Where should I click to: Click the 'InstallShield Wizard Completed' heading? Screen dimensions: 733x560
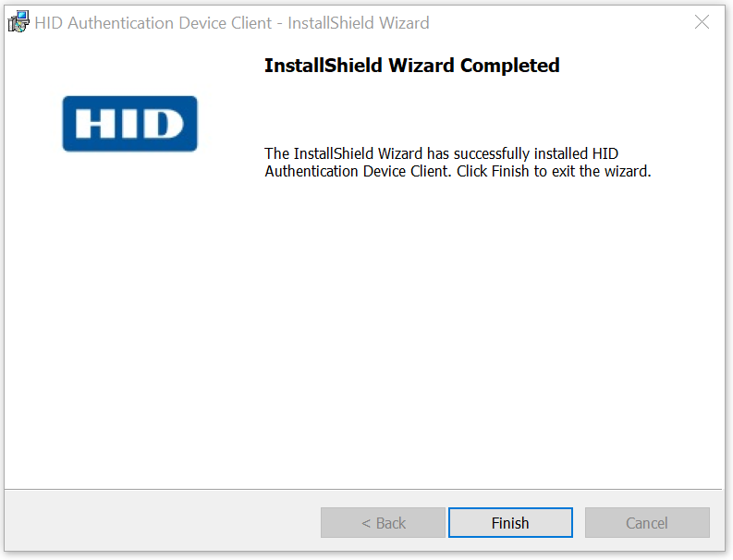click(x=412, y=65)
